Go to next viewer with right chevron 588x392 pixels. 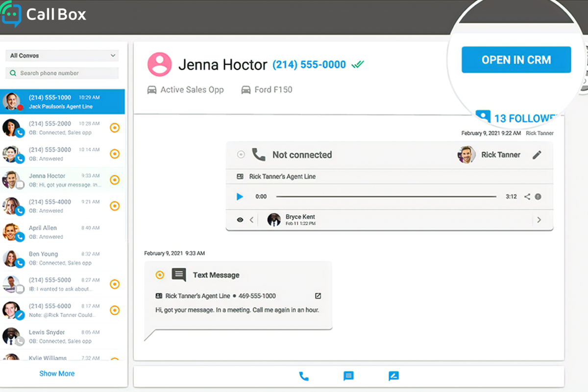(x=539, y=220)
